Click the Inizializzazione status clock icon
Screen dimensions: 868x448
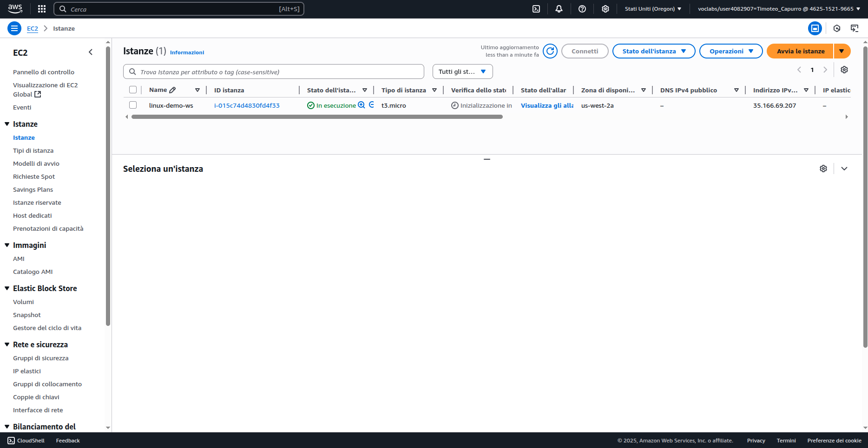455,105
